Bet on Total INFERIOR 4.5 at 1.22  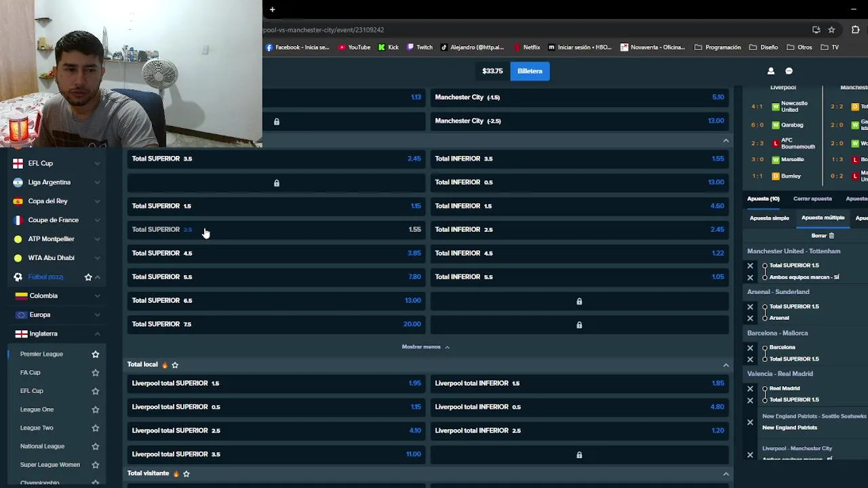579,253
